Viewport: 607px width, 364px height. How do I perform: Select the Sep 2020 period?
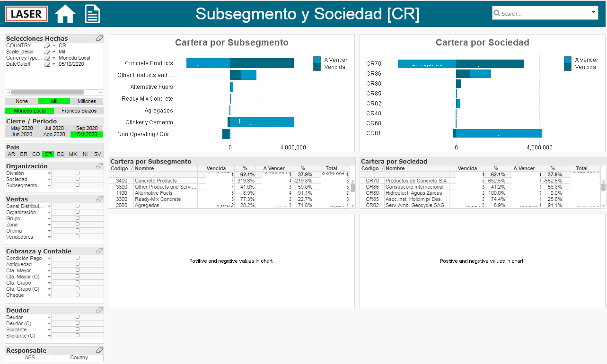click(x=87, y=128)
